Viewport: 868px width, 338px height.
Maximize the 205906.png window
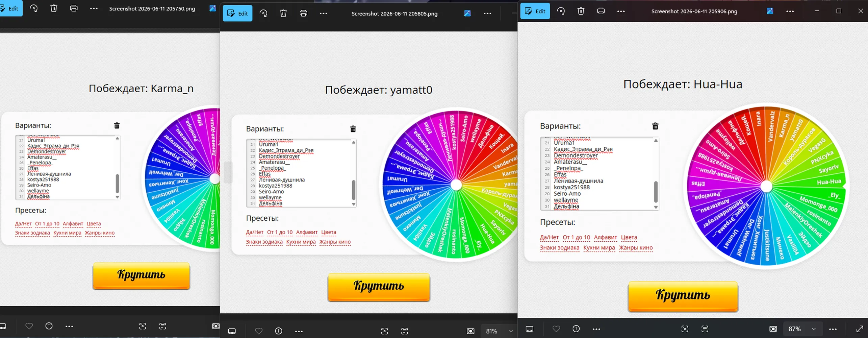(x=839, y=11)
